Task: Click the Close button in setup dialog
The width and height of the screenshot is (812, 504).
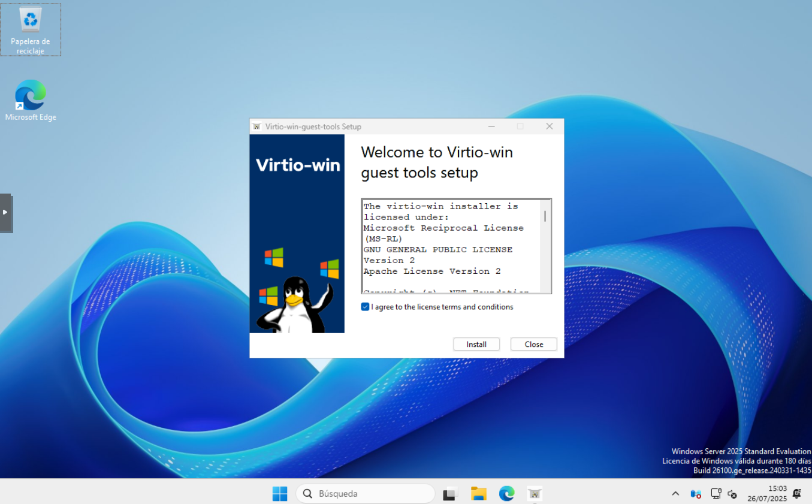Action: [x=533, y=345]
